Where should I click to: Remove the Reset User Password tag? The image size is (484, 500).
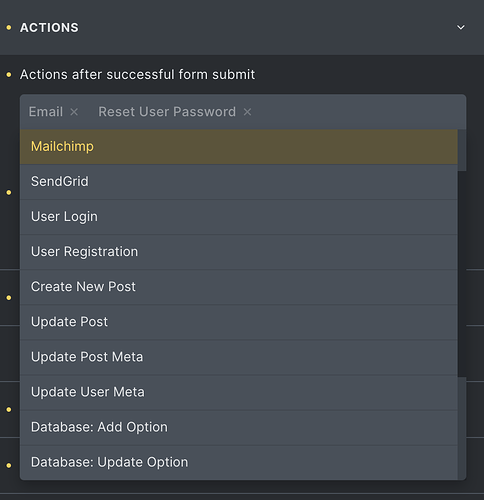247,112
